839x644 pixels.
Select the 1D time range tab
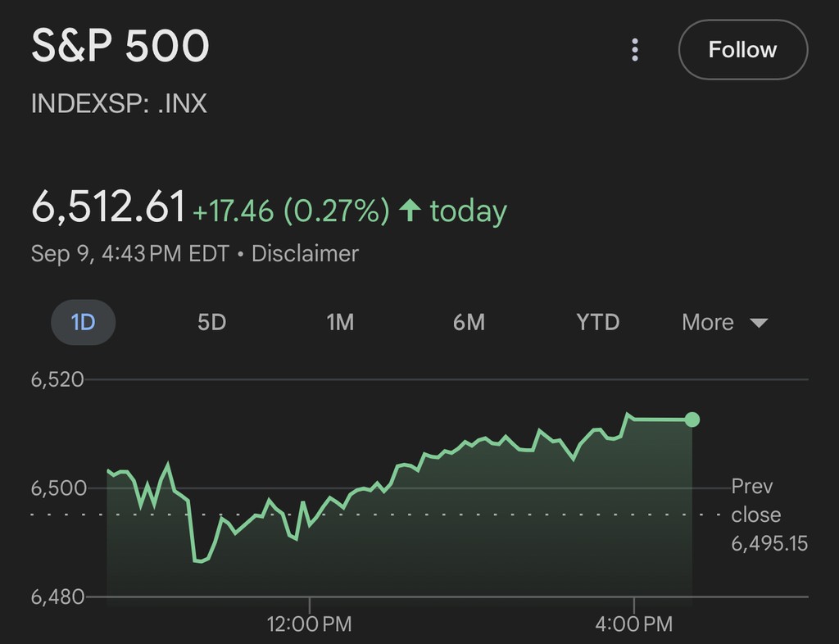pyautogui.click(x=84, y=322)
